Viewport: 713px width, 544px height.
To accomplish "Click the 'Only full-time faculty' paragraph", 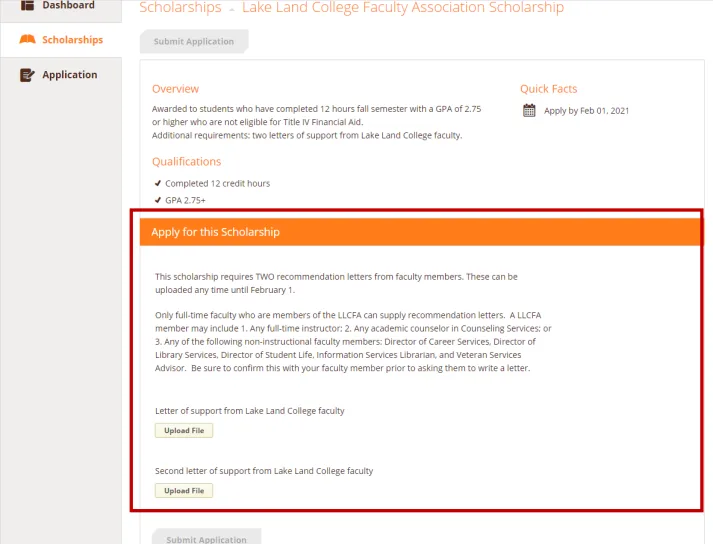I will click(353, 342).
